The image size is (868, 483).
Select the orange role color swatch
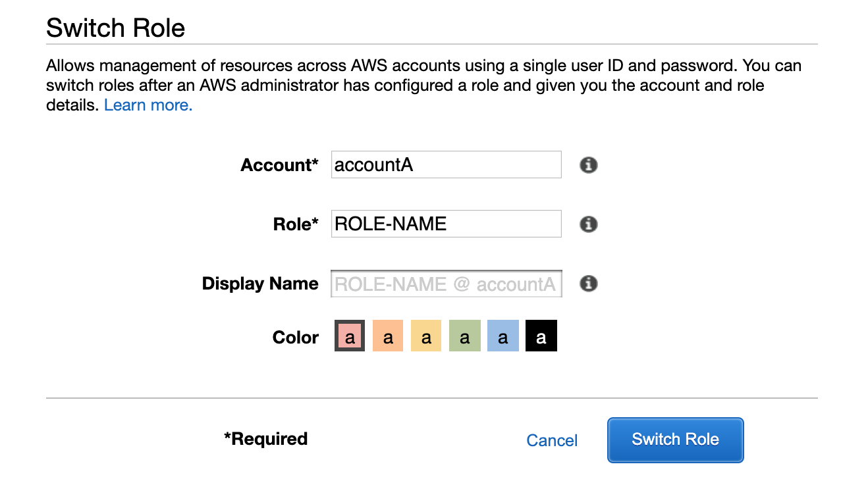387,336
